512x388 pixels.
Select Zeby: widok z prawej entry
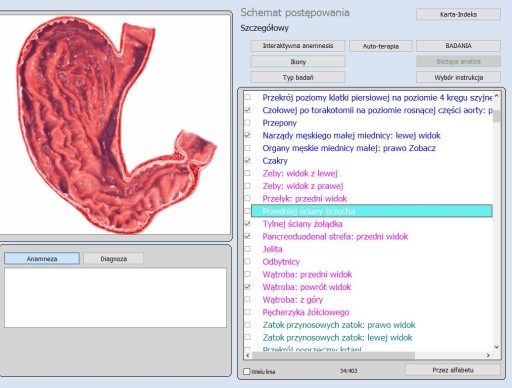tap(303, 186)
